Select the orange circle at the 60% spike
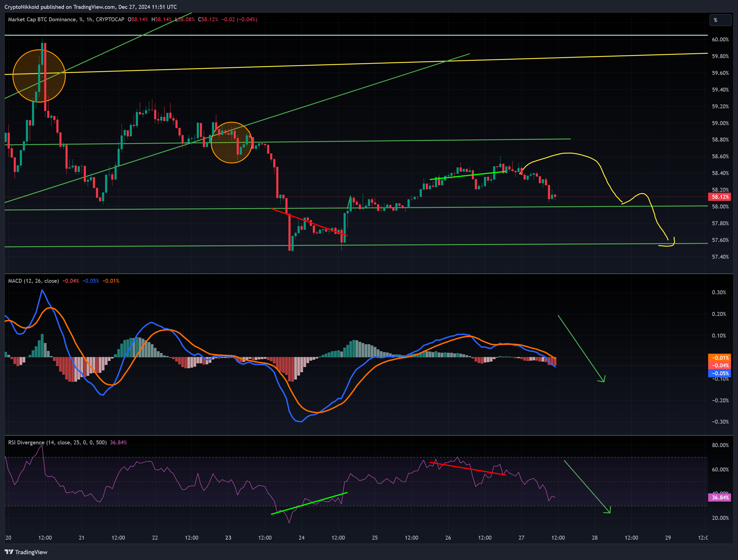Screen dimensions: 738x560 [39, 76]
